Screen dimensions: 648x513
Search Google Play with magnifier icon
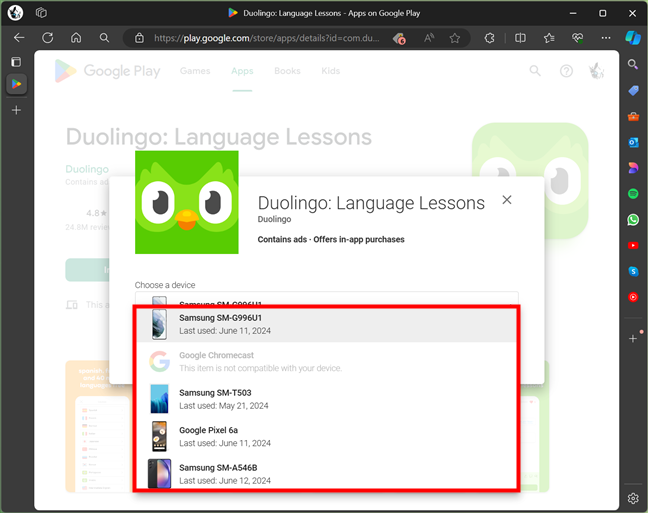(535, 71)
